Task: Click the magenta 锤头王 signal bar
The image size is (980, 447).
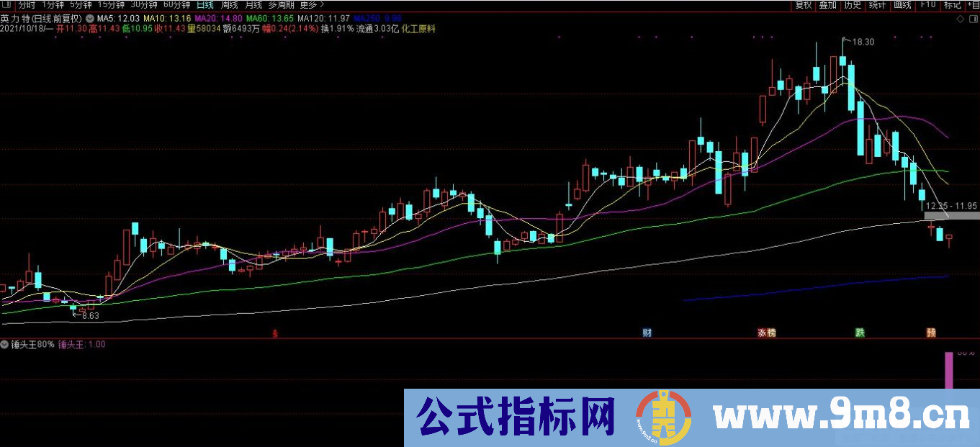Action: (x=949, y=371)
